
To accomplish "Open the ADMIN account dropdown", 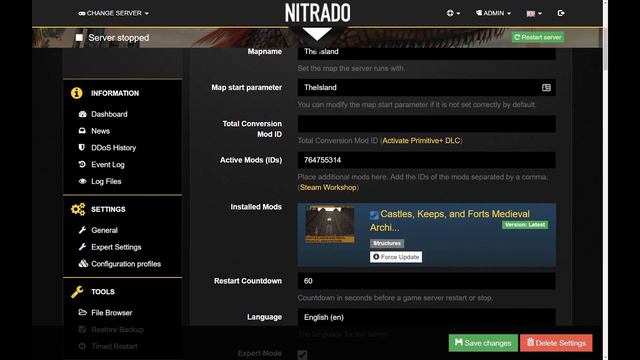I will 493,13.
